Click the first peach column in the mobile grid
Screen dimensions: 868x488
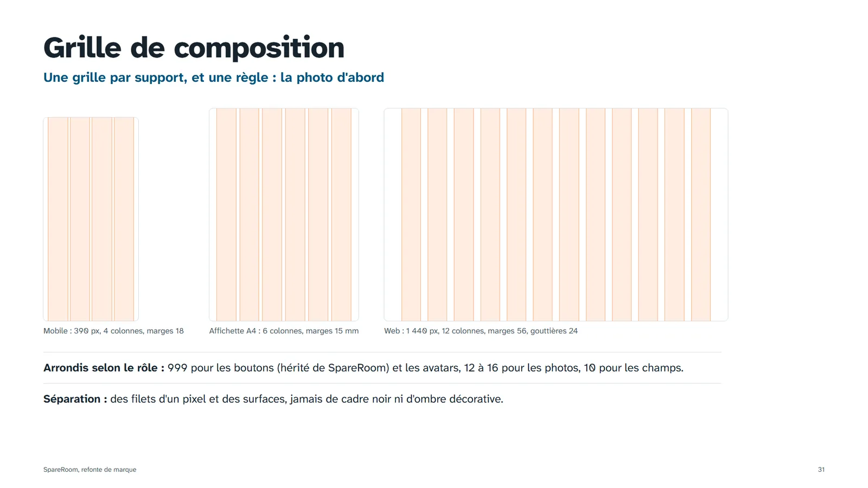click(58, 219)
